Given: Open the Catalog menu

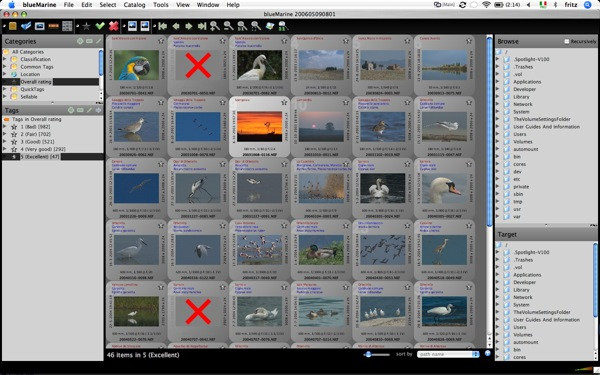Looking at the screenshot, I should [x=134, y=5].
